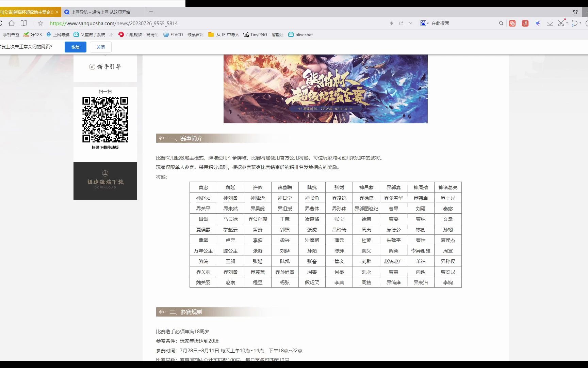Click the 庞德公 table cell
The image size is (588, 368).
[393, 230]
